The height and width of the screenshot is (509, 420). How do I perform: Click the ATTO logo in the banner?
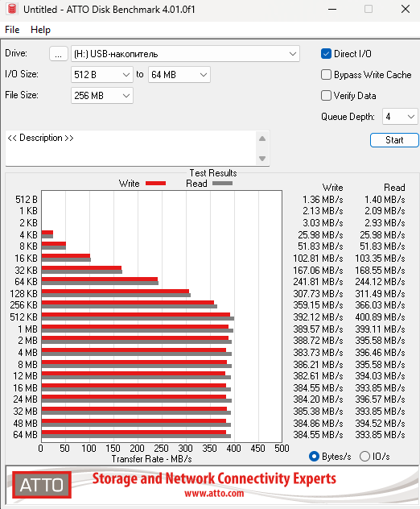coord(42,485)
